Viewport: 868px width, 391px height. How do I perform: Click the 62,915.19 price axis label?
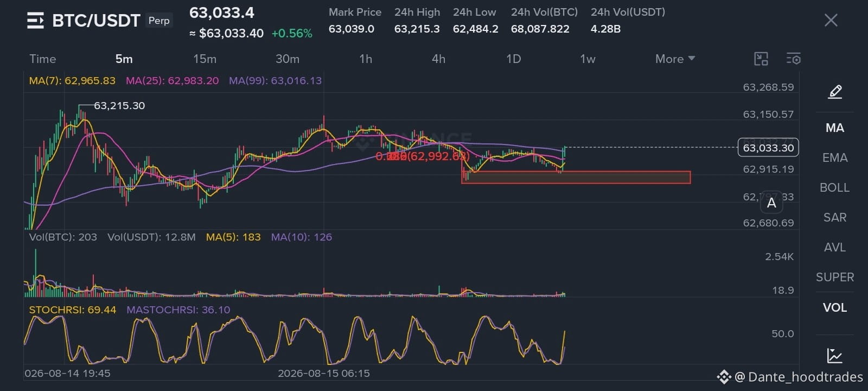point(768,169)
